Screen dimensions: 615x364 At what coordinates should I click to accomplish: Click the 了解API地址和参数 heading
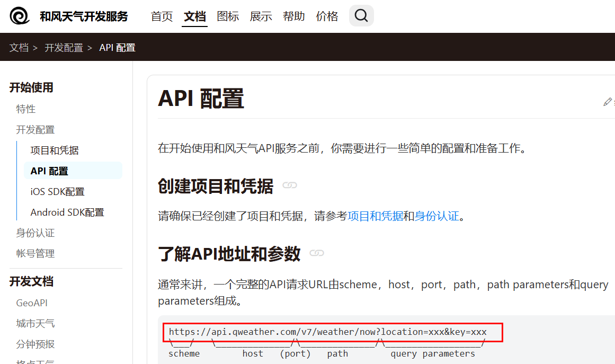(x=229, y=254)
